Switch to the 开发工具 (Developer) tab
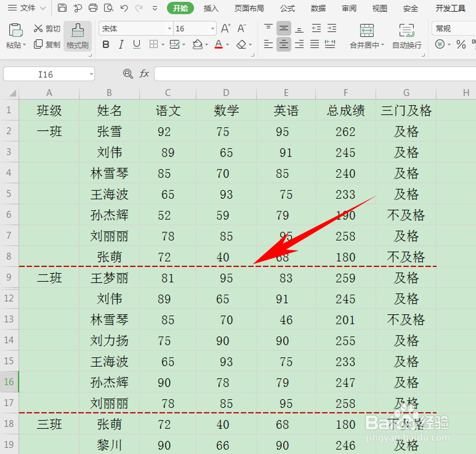This screenshot has height=454, width=476. tap(451, 8)
